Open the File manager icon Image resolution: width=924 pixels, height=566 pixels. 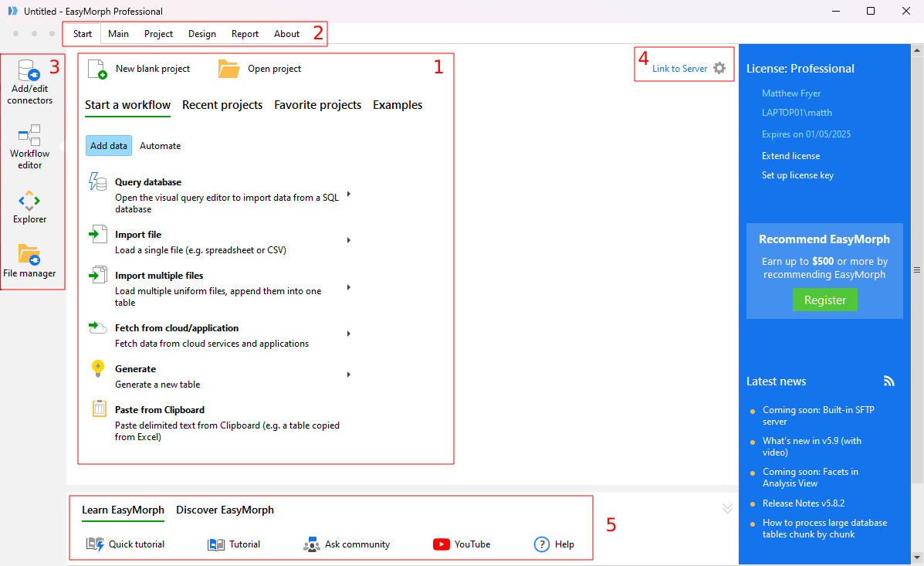pyautogui.click(x=29, y=255)
